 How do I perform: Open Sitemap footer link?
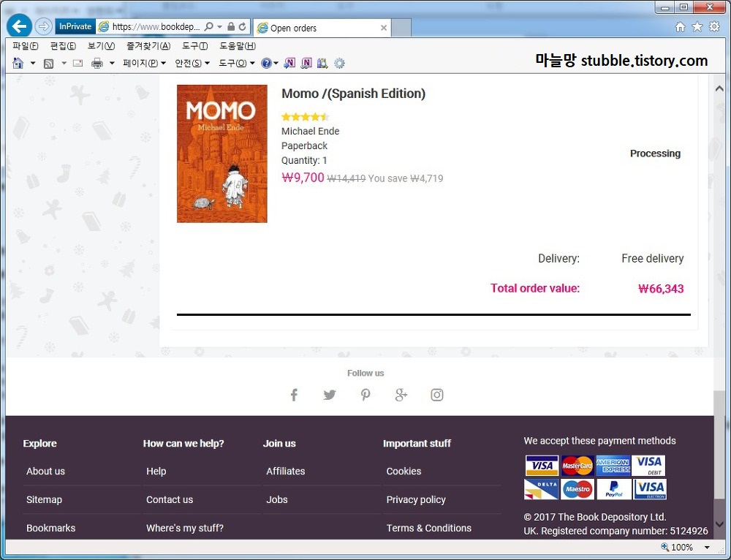tap(44, 499)
